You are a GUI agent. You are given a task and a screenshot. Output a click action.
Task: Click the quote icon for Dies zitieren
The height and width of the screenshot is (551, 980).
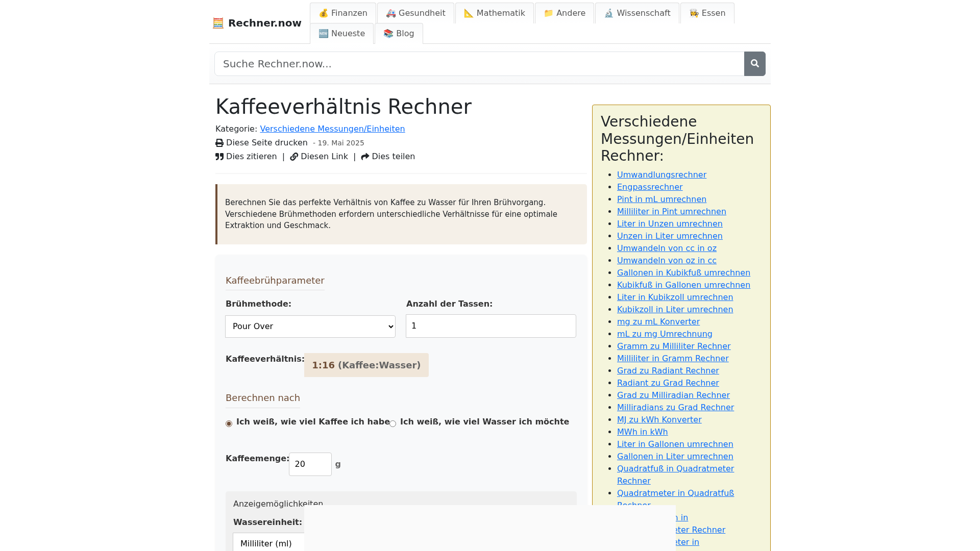click(x=219, y=157)
